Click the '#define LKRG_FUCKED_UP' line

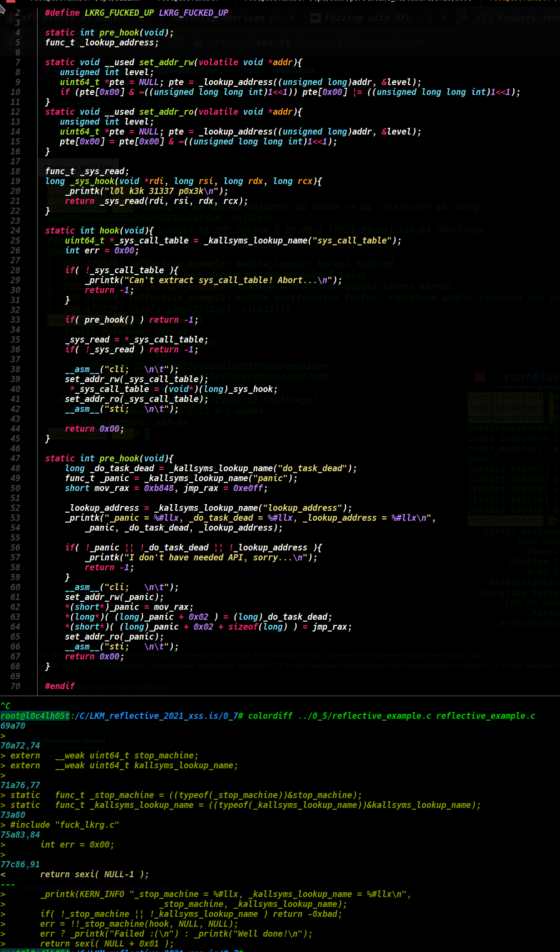tap(137, 13)
